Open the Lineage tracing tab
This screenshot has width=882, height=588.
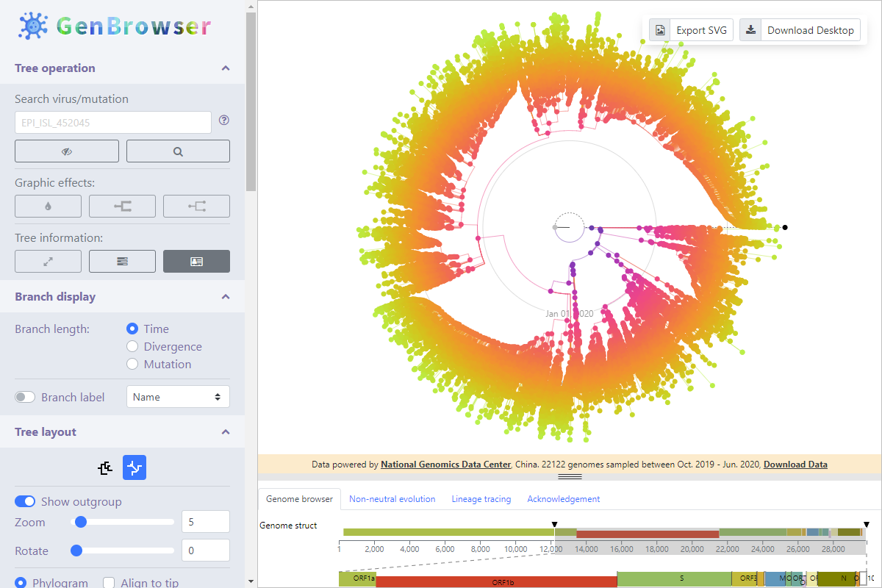[x=481, y=498]
